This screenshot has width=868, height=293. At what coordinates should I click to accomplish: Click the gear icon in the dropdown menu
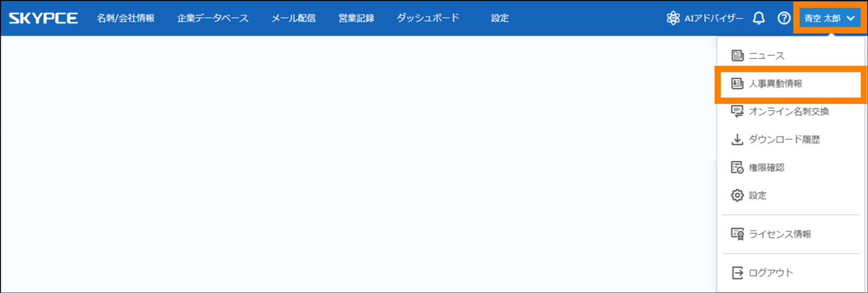737,196
